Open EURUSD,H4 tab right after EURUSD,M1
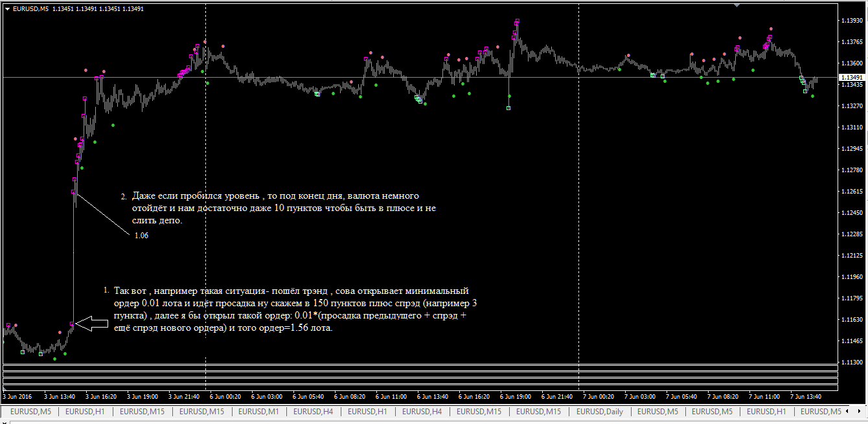868x424 pixels. coord(314,412)
